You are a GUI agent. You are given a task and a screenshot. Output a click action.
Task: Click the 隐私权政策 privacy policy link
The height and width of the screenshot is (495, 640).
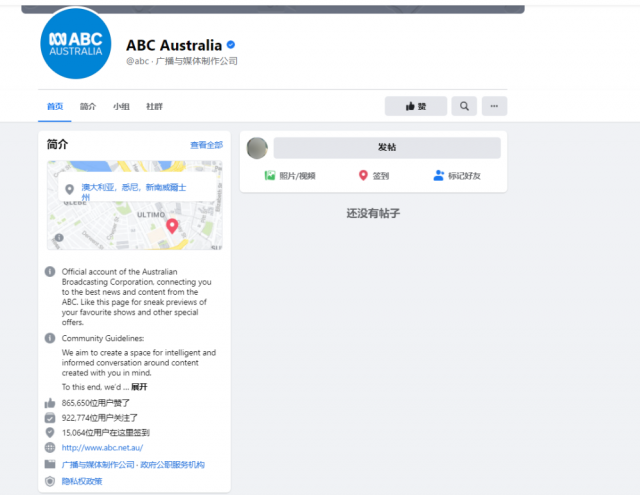(82, 482)
